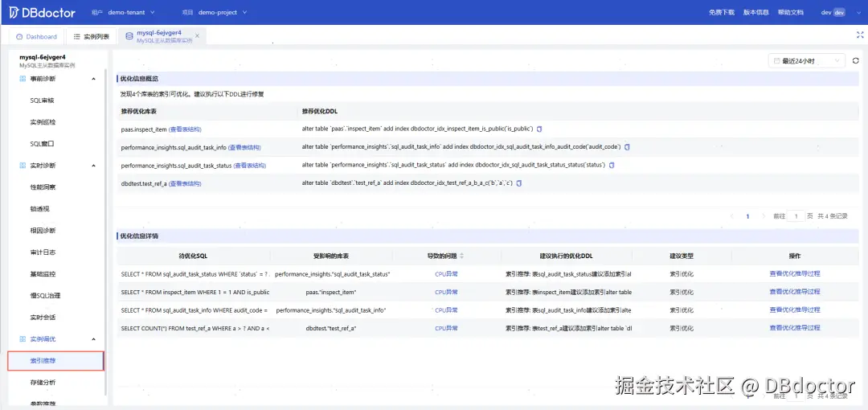Open the 最近24小时 time range dropdown
868x410 pixels.
pyautogui.click(x=807, y=61)
